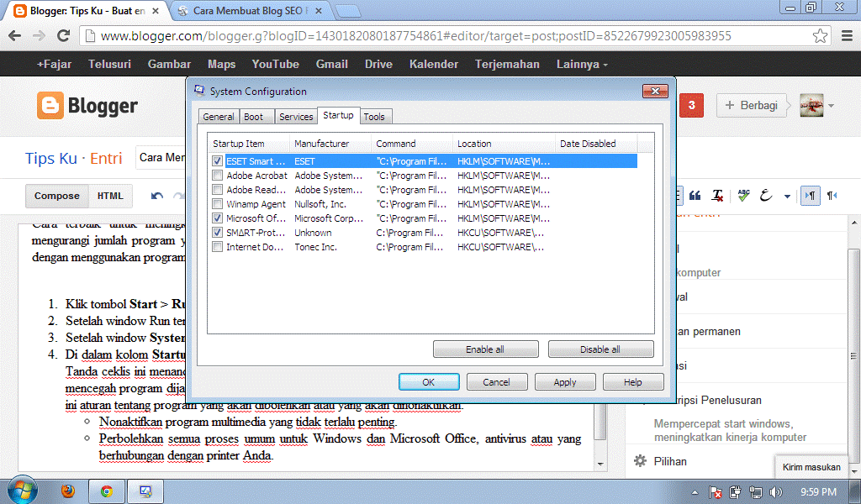
Task: Click the quote block icon
Action: 695,196
